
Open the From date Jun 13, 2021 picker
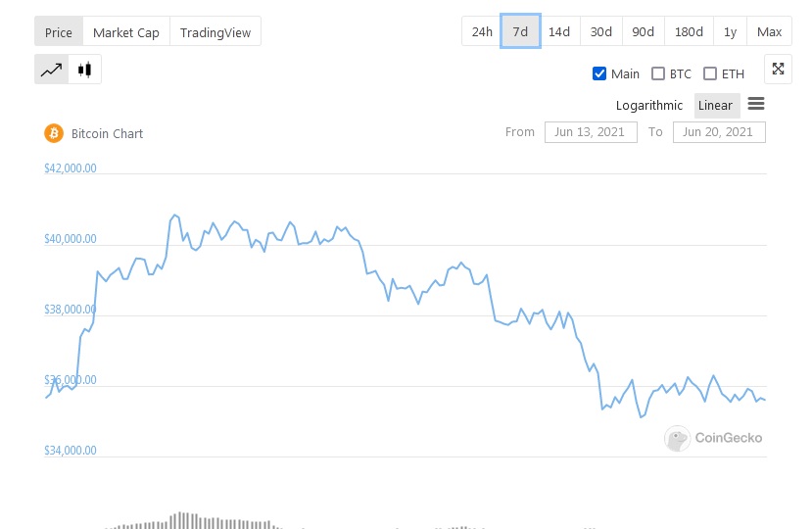coord(591,132)
